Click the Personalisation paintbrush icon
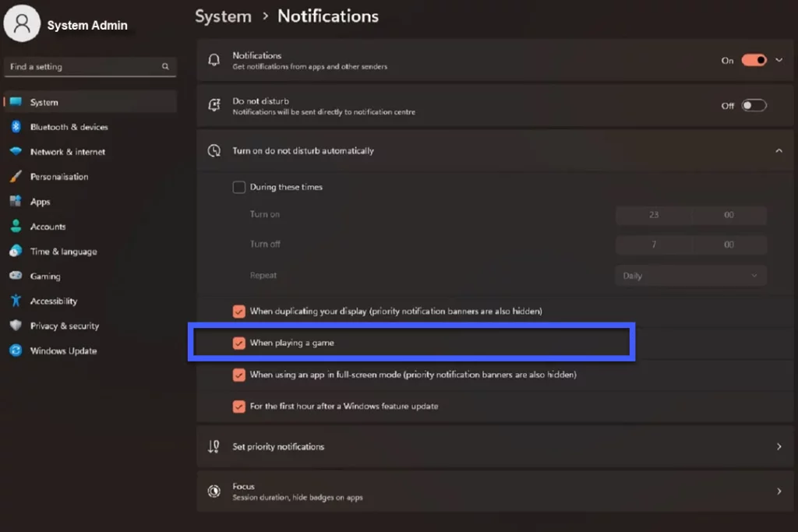The width and height of the screenshot is (798, 532). pos(16,177)
